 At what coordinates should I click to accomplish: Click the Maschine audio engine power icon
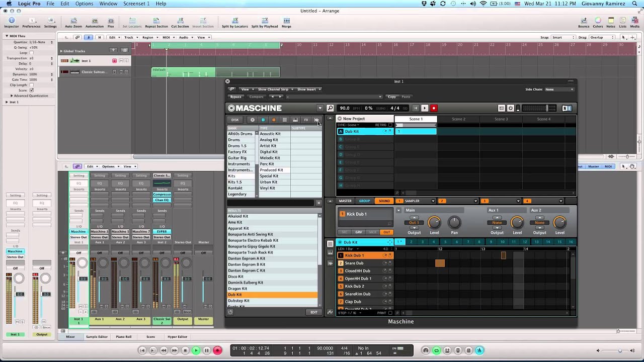[510, 108]
